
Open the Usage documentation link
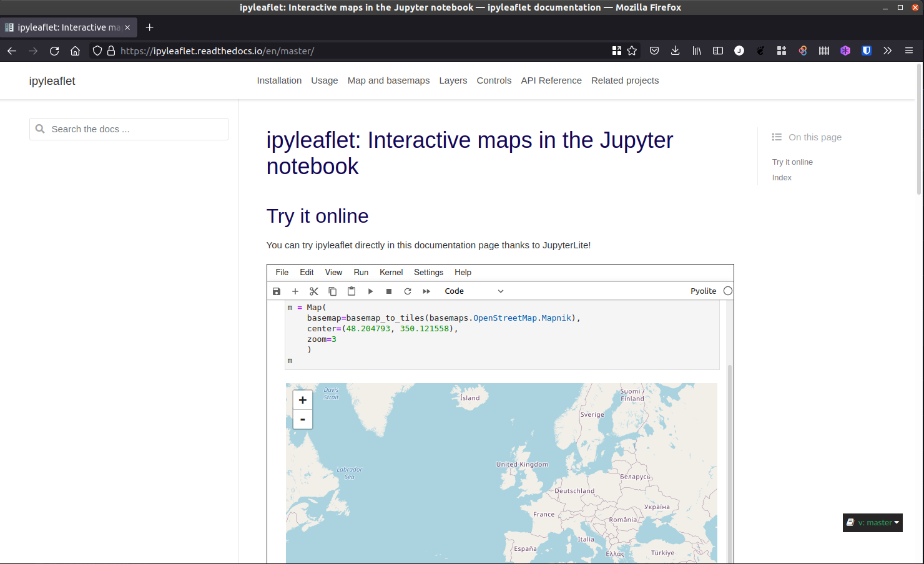coord(325,80)
